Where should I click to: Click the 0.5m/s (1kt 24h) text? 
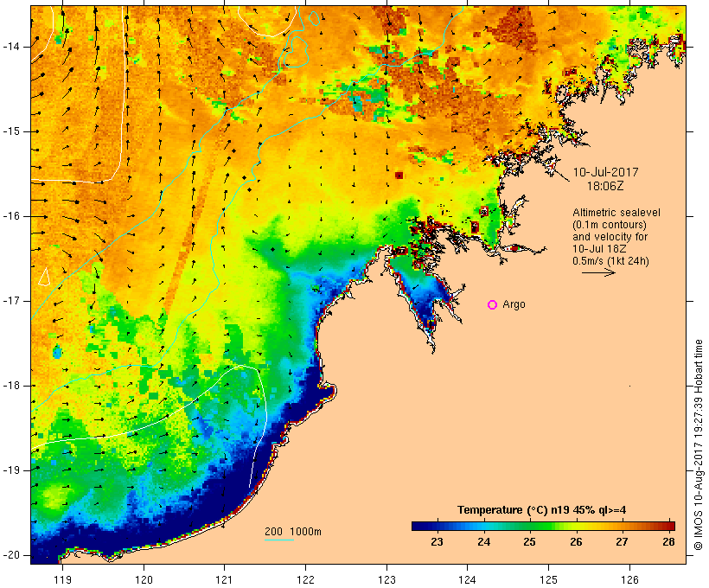click(610, 261)
